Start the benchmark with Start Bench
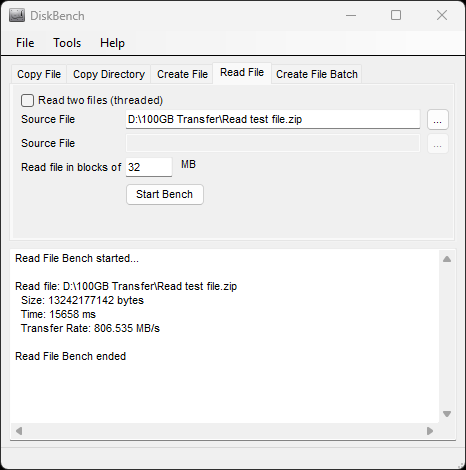Image resolution: width=466 pixels, height=470 pixels. click(165, 194)
